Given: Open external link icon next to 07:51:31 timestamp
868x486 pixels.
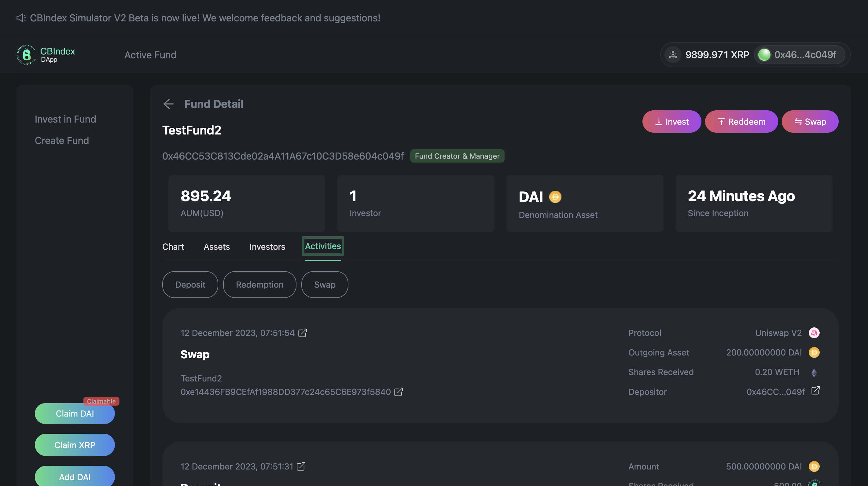Looking at the screenshot, I should (301, 466).
